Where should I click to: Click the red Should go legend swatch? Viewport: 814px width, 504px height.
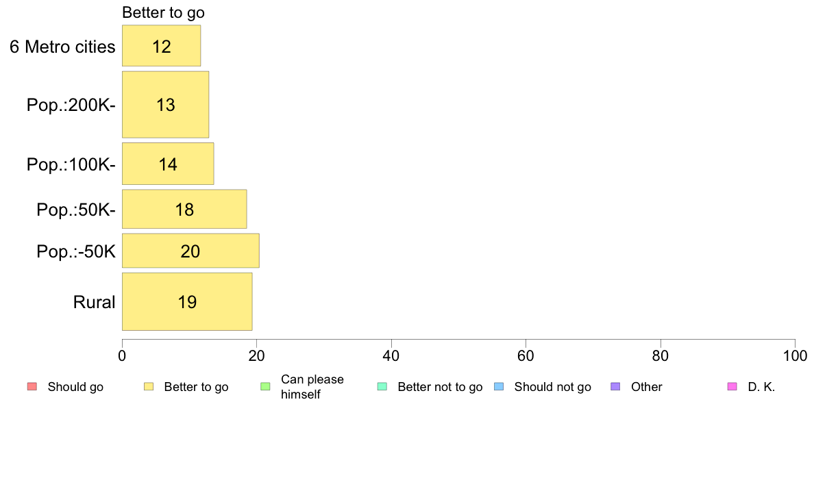(x=32, y=387)
